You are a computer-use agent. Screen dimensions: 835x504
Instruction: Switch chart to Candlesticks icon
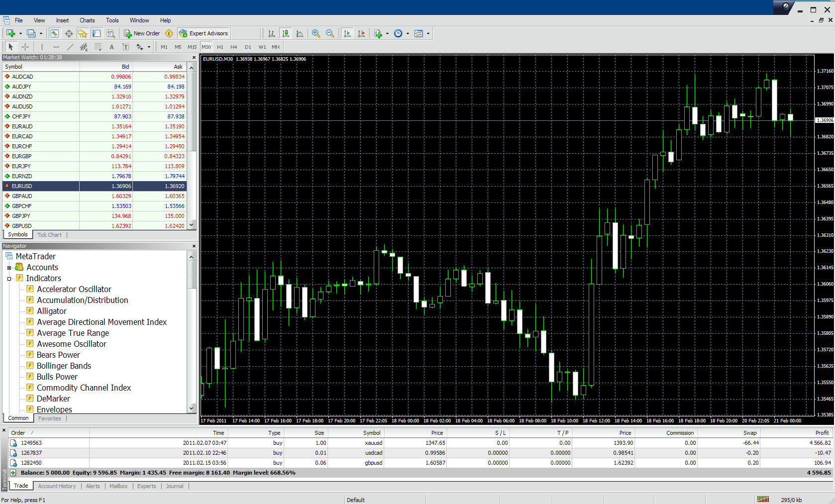point(286,33)
